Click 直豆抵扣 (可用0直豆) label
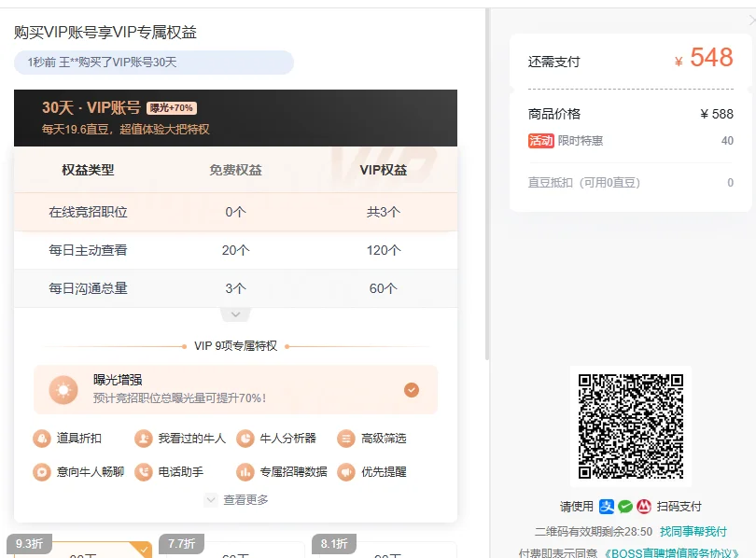This screenshot has height=558, width=756. (x=584, y=183)
